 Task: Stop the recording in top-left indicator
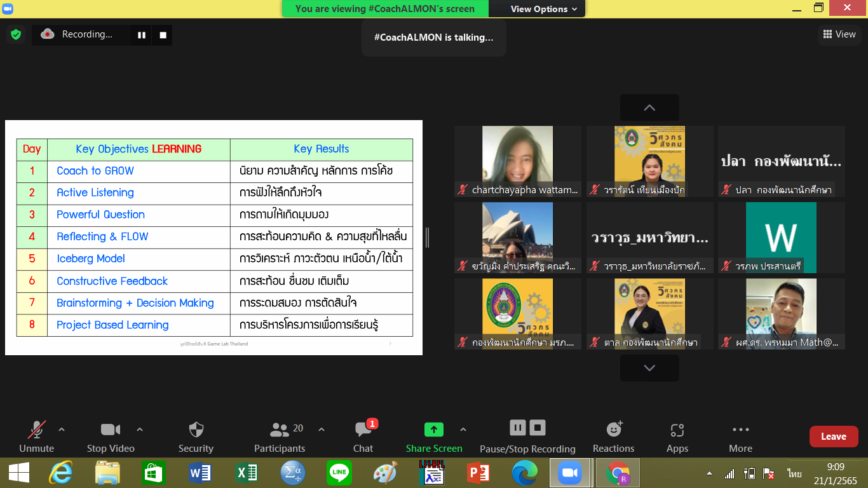click(163, 35)
